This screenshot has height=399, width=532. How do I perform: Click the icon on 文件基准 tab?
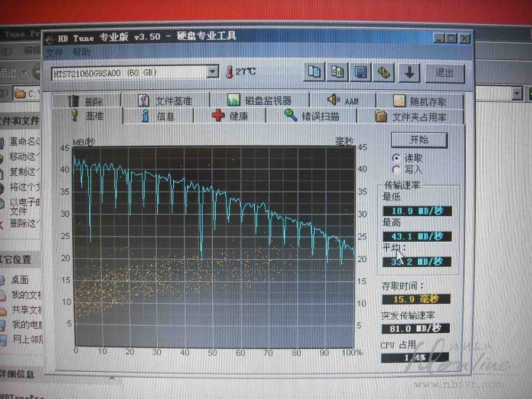(x=144, y=100)
